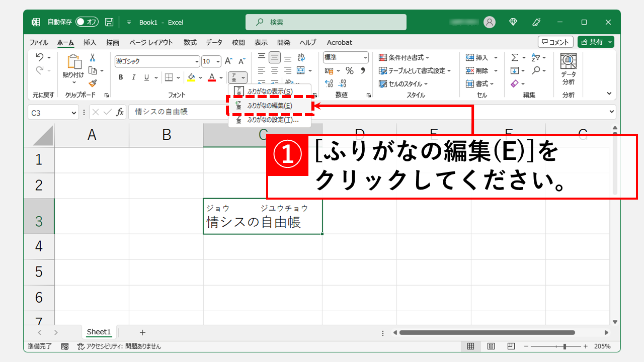Click the AutoSum sigma icon
The width and height of the screenshot is (644, 362).
[515, 57]
